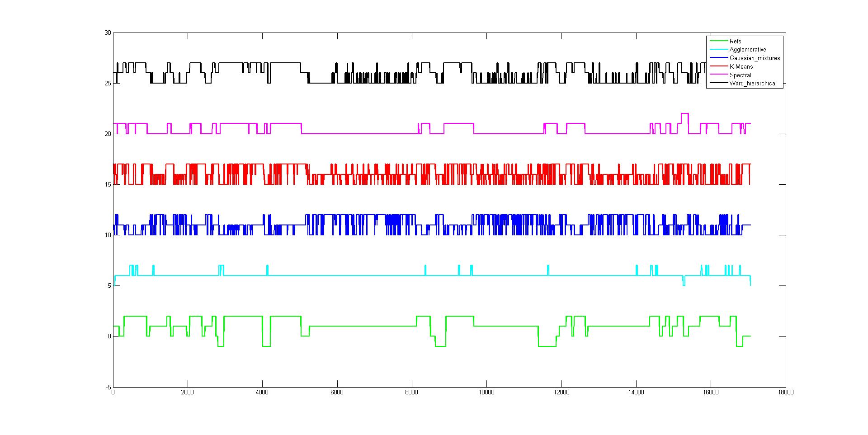Click green Refs trough between 11400 and 11900
The width and height of the screenshot is (868, 435).
(547, 346)
